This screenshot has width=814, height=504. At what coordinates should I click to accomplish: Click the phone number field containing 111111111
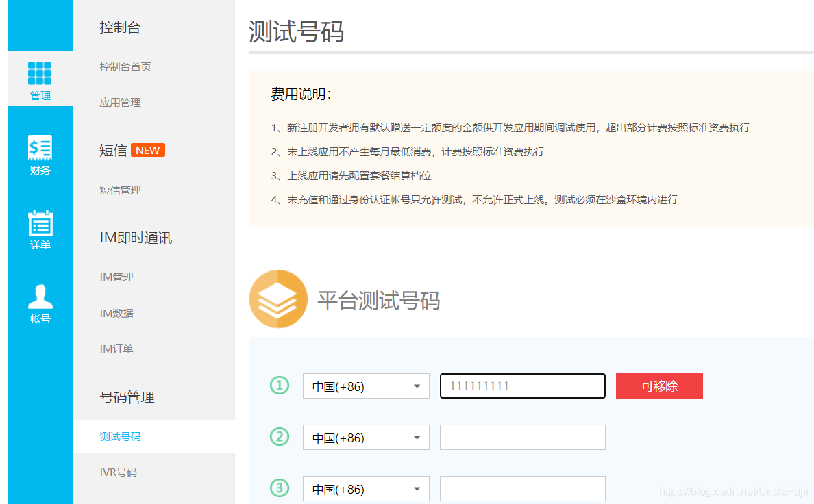click(522, 386)
